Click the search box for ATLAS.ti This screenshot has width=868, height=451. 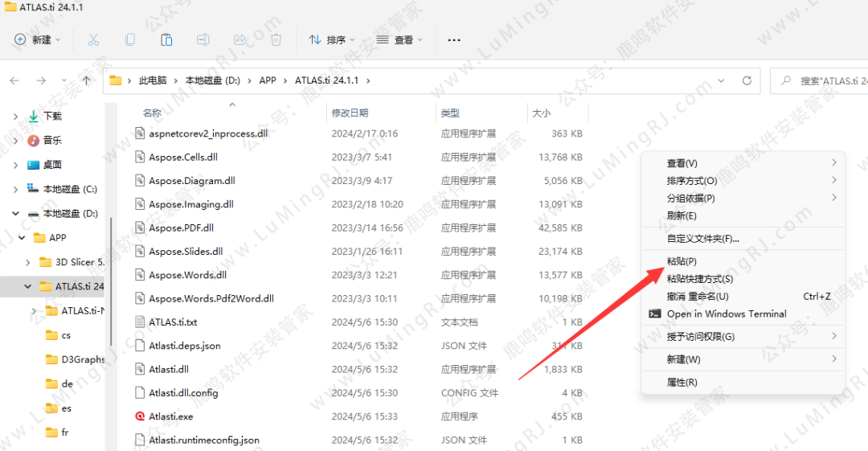click(819, 81)
